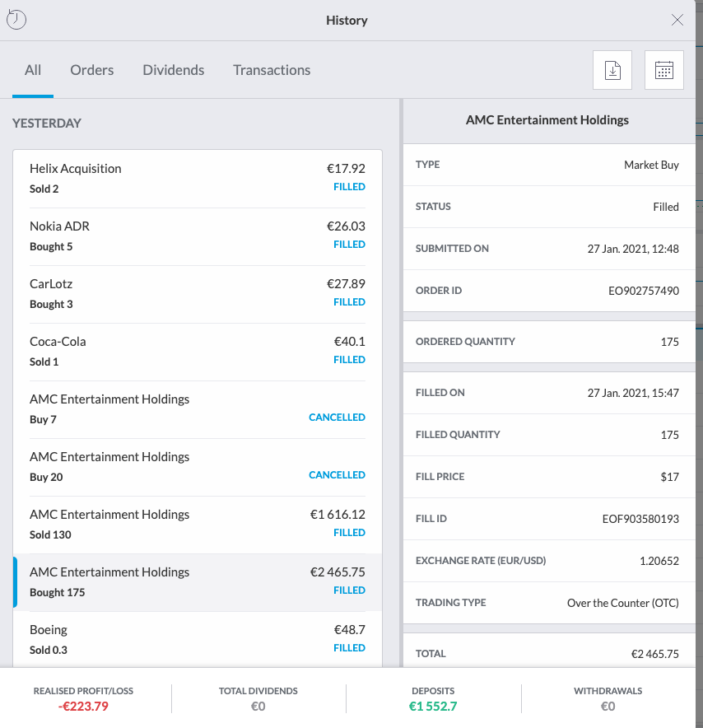Select the AMC Bought 175 order

coord(198,581)
